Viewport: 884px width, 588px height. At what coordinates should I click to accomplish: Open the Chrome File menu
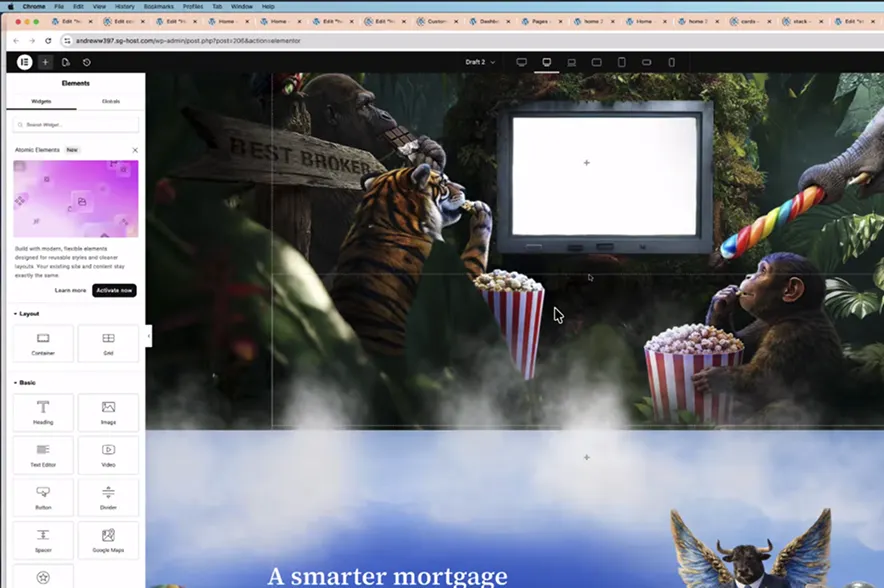click(59, 6)
